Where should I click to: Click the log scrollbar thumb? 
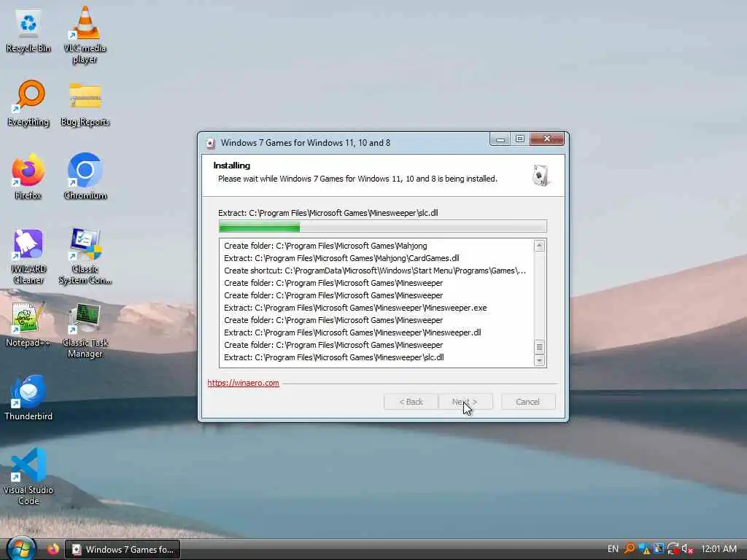click(539, 346)
